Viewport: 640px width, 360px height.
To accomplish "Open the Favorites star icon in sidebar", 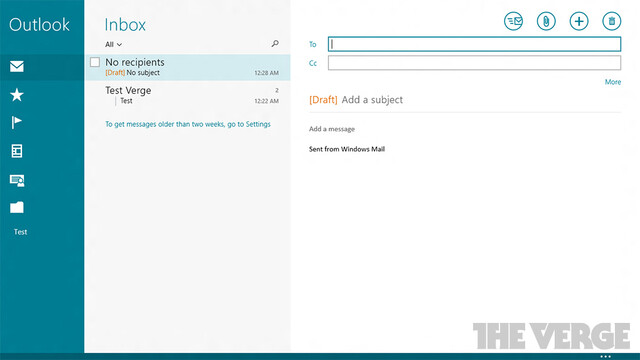I will point(17,95).
